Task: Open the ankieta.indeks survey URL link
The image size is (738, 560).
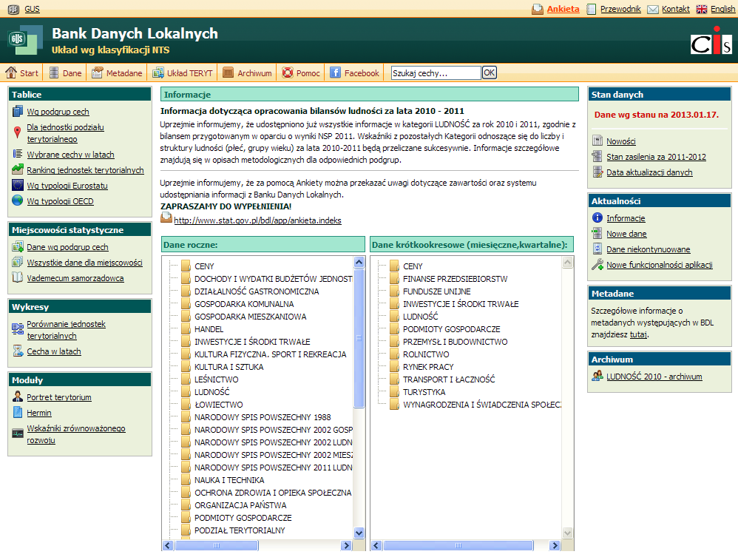Action: [x=257, y=220]
